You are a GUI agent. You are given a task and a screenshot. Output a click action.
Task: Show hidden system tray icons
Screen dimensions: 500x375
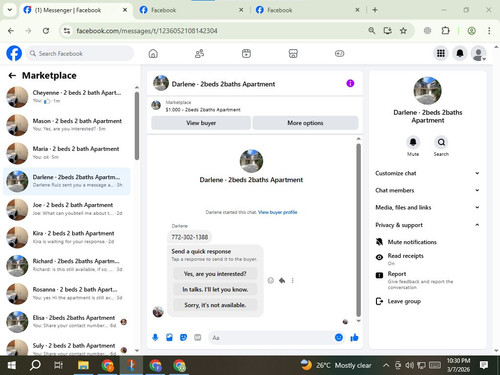[386, 365]
